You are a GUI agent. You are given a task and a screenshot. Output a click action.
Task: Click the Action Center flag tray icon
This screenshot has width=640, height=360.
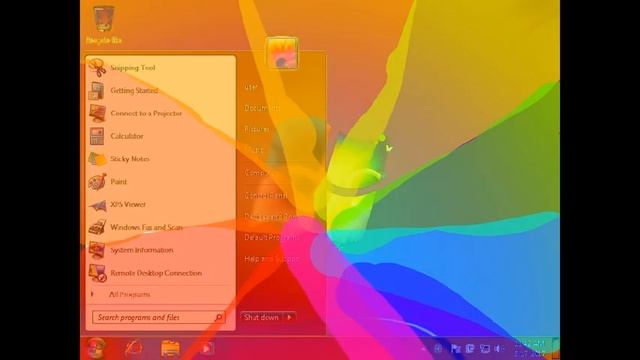pos(456,349)
